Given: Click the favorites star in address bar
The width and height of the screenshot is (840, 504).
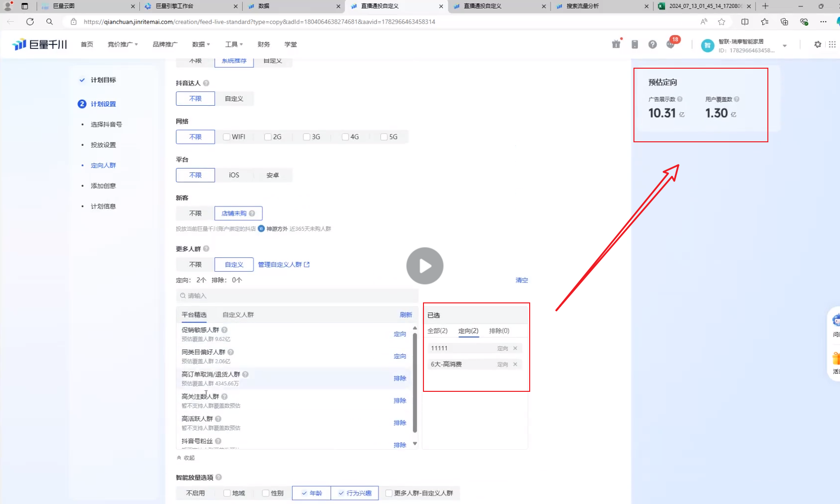Looking at the screenshot, I should point(721,22).
